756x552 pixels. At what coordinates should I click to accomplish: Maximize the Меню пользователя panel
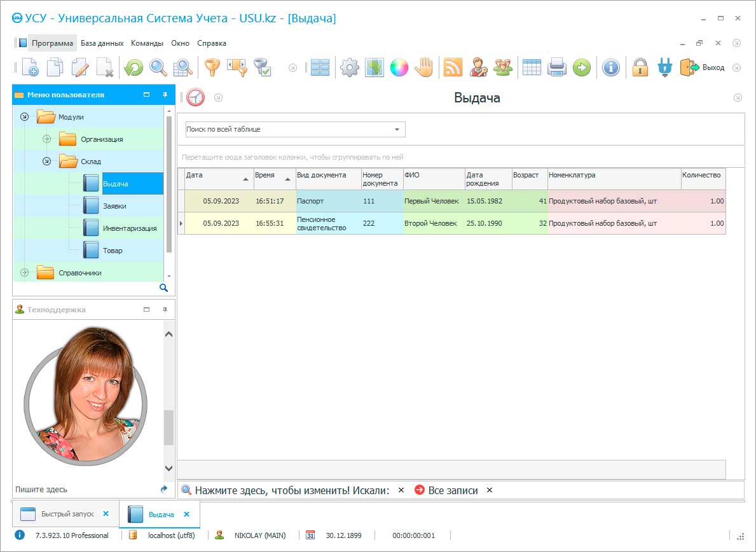(x=147, y=95)
